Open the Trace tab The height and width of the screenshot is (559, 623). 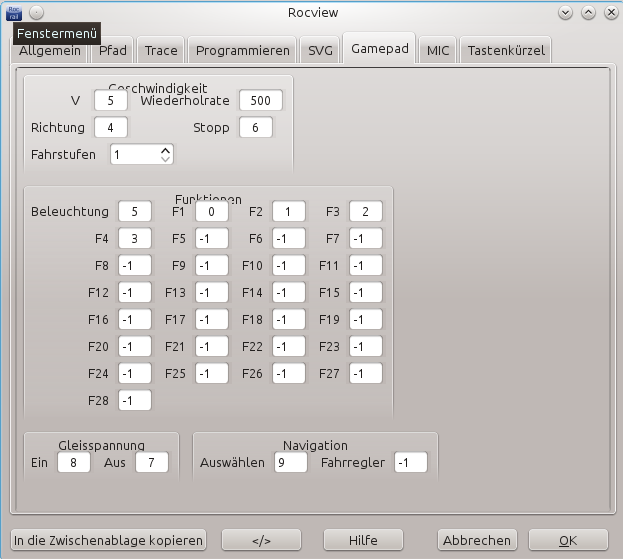click(x=160, y=50)
